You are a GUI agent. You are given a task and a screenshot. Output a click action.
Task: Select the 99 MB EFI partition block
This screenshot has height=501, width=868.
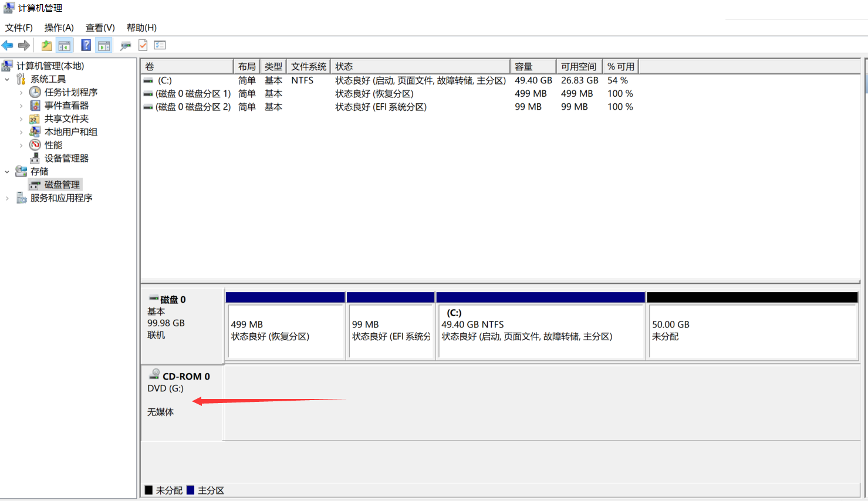click(x=391, y=326)
